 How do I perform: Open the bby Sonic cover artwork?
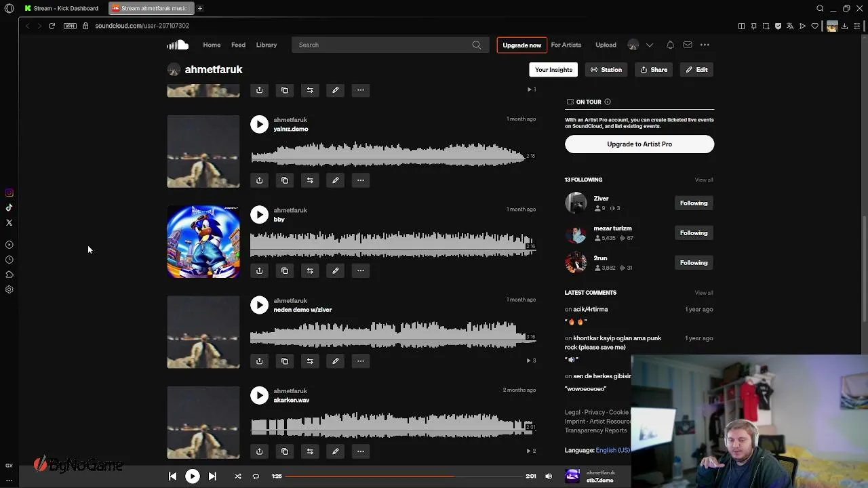click(203, 242)
